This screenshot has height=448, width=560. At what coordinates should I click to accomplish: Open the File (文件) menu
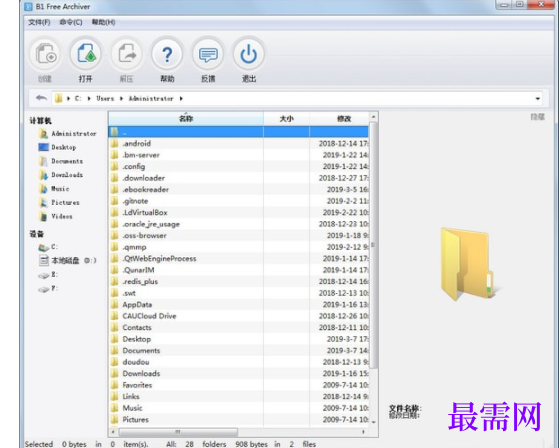click(x=39, y=22)
